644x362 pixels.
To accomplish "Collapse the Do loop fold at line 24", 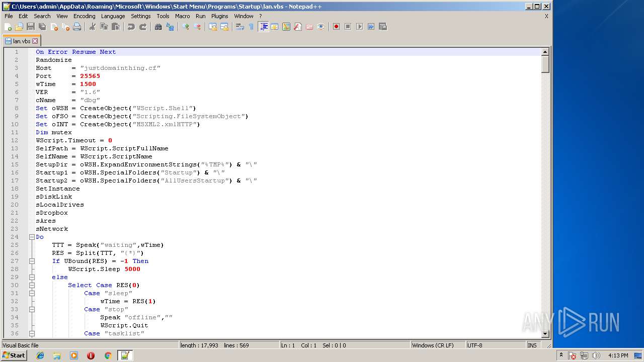I will 32,237.
